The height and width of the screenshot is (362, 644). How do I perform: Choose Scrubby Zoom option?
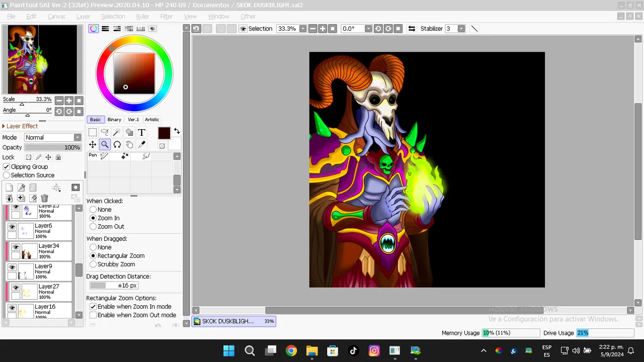pyautogui.click(x=93, y=264)
